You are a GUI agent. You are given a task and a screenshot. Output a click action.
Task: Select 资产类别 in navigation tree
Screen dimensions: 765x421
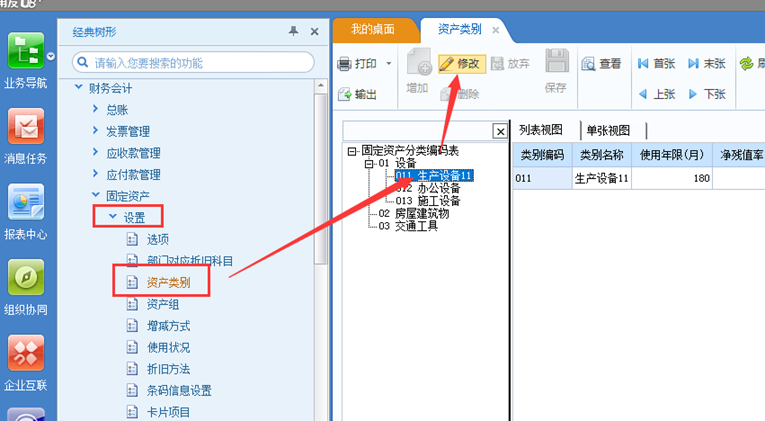(x=168, y=283)
